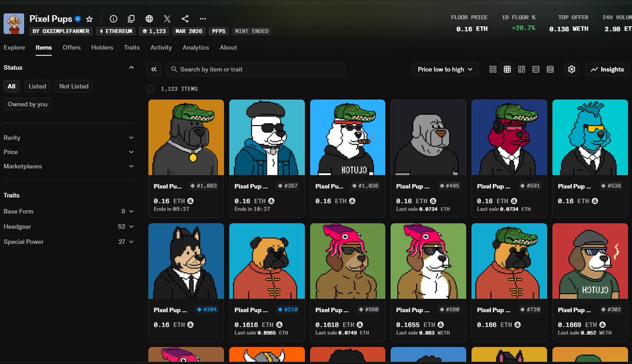Image resolution: width=632 pixels, height=364 pixels.
Task: Select the Items tab
Action: 44,47
